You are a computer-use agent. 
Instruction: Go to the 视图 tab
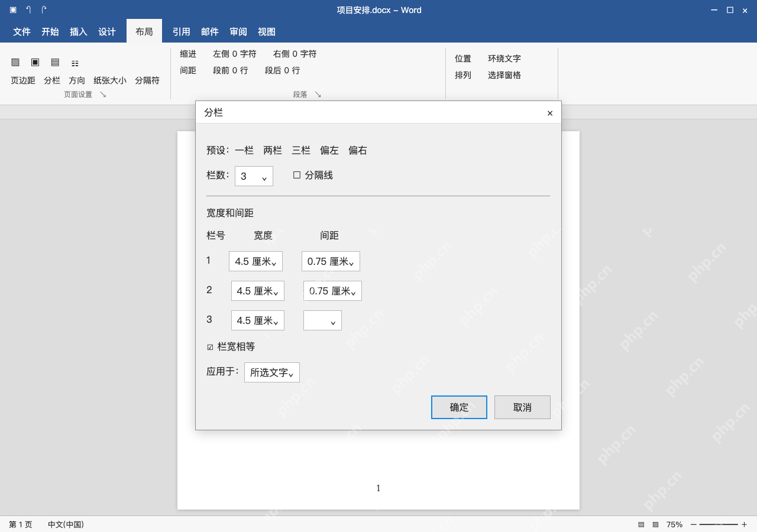tap(267, 32)
